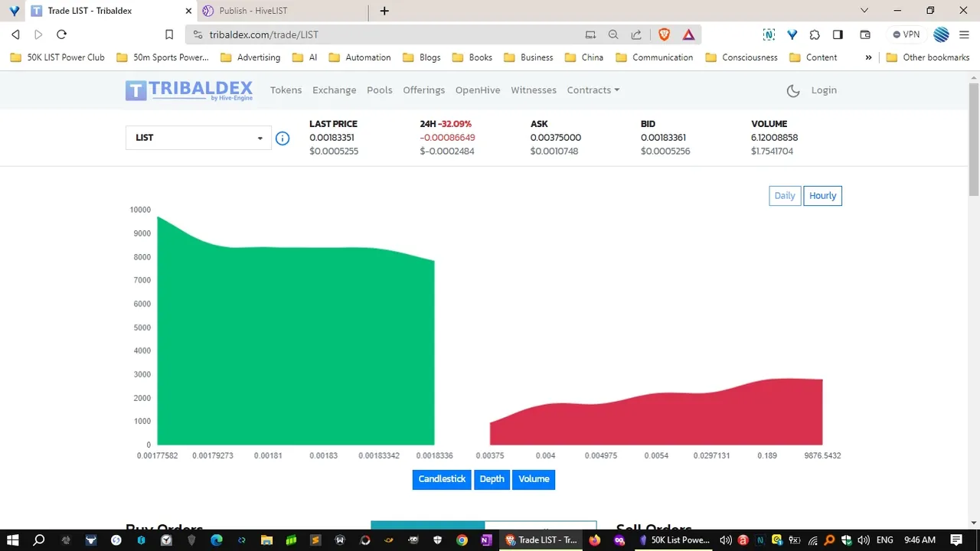Viewport: 980px width, 551px height.
Task: Open the Brave Rewards triangle icon
Action: 688,34
